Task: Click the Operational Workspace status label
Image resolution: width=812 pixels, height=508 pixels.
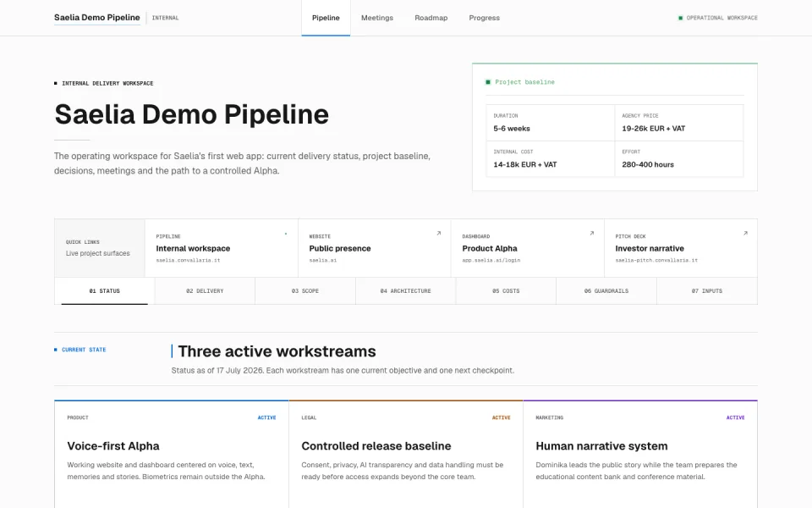Action: click(x=721, y=18)
